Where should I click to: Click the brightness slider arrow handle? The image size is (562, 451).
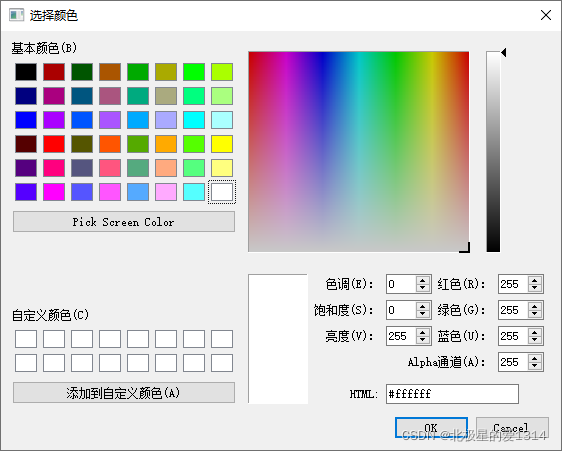pos(504,52)
